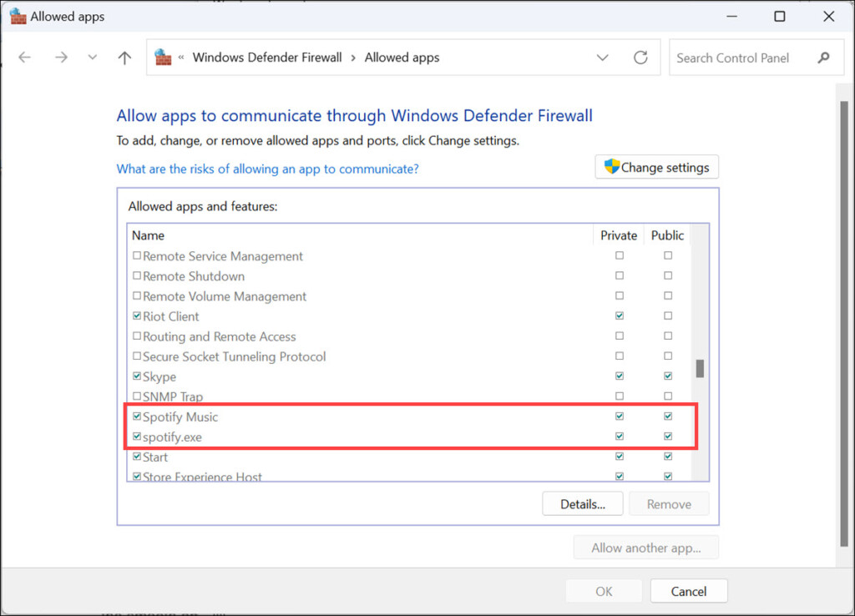
Task: Click the Back navigation arrow
Action: [x=25, y=58]
